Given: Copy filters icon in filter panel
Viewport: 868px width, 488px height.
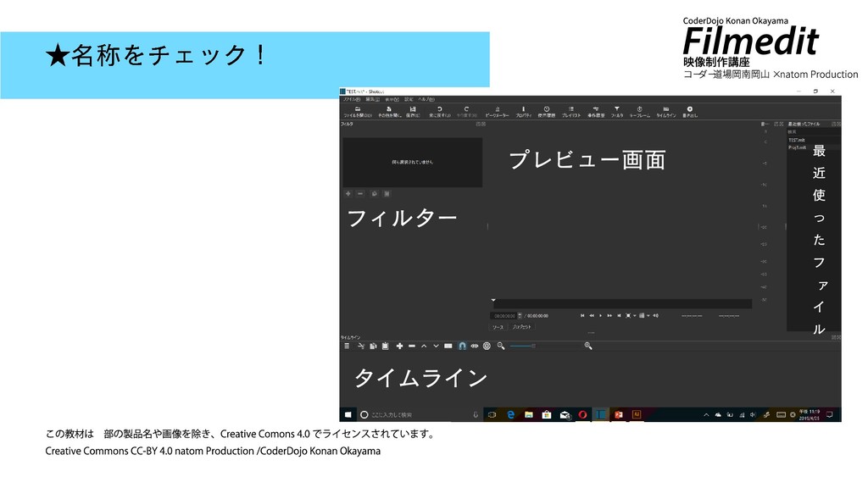Looking at the screenshot, I should 375,194.
